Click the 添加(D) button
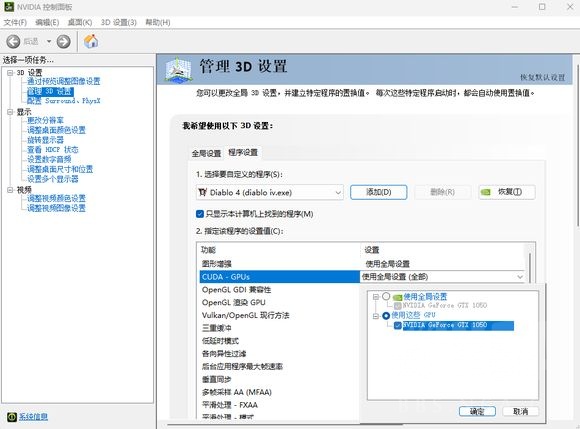The height and width of the screenshot is (429, 580). tap(378, 192)
